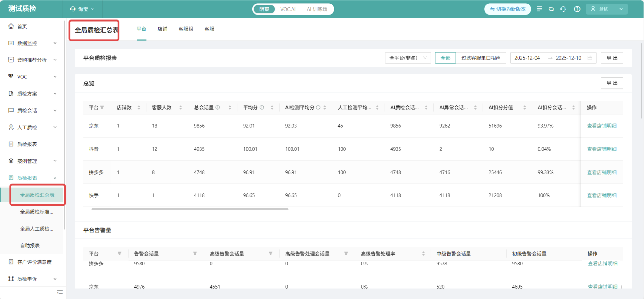
Task: Select the 全部 filter option
Action: [x=445, y=58]
